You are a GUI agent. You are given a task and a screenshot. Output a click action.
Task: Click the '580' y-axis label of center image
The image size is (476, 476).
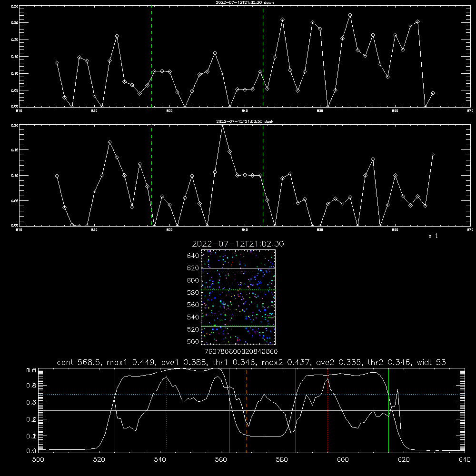[193, 293]
